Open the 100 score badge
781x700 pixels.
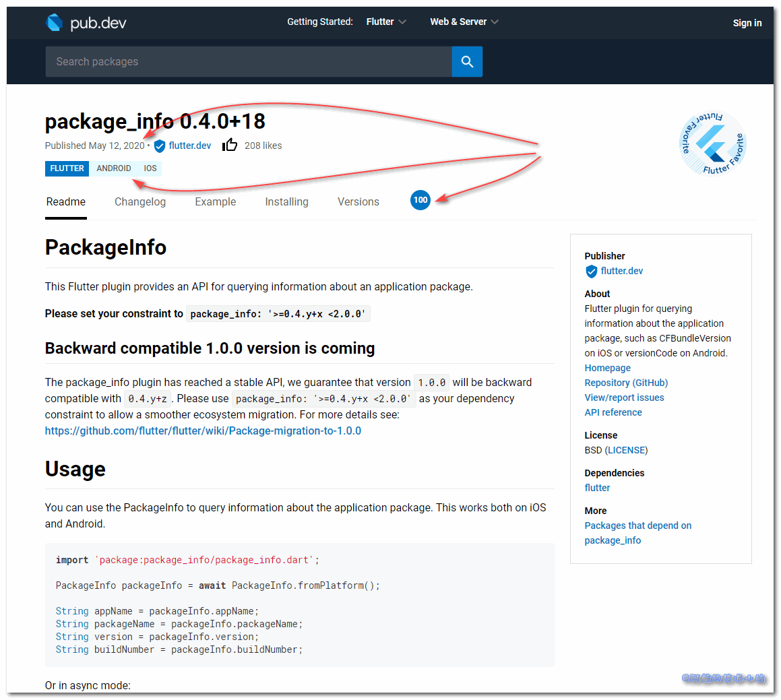click(420, 200)
